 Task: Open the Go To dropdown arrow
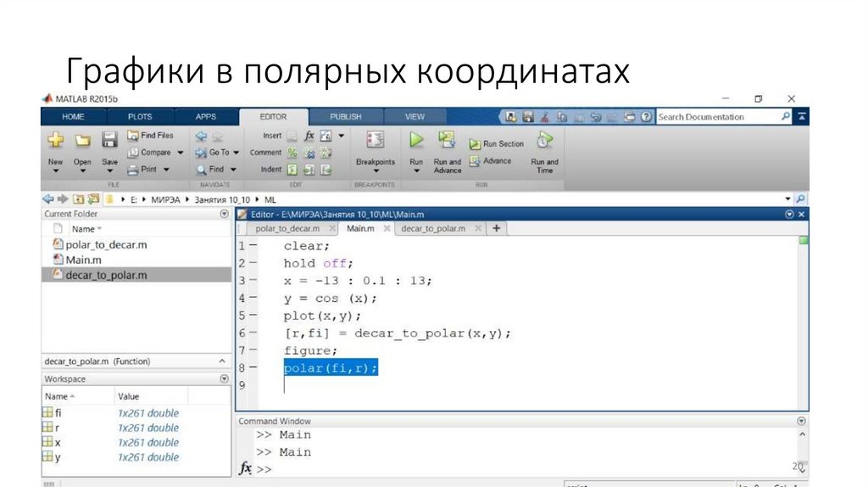pos(236,153)
